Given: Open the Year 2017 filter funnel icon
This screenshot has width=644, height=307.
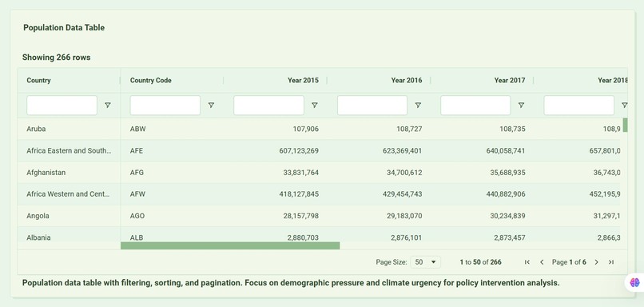Looking at the screenshot, I should (x=521, y=106).
